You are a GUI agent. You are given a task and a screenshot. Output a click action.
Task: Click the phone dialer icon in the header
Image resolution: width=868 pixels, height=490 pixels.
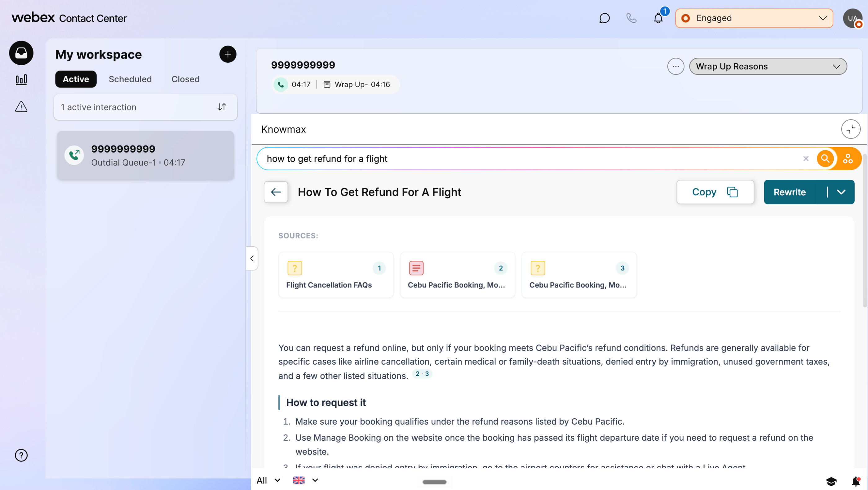[631, 18]
